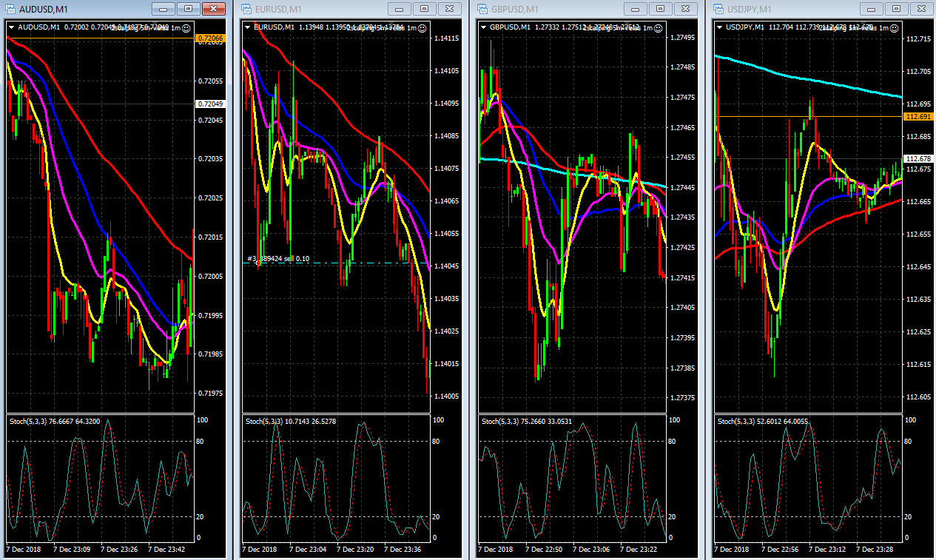Click the orange 112.691 price label on USDJPY
The width and height of the screenshot is (936, 560).
918,117
